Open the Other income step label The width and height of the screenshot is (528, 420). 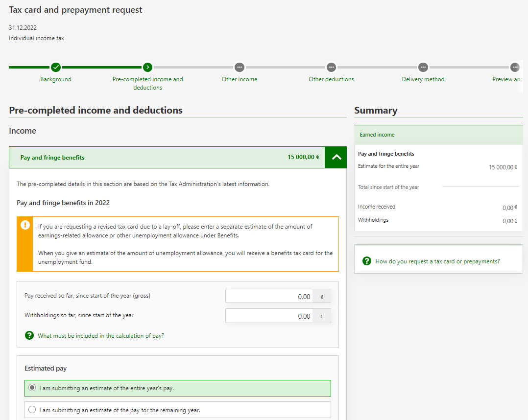point(239,79)
